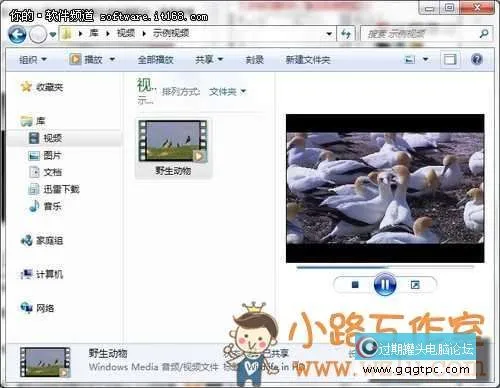This screenshot has height=388, width=500.
Task: Open the 文档 library in sidebar
Action: [x=52, y=172]
